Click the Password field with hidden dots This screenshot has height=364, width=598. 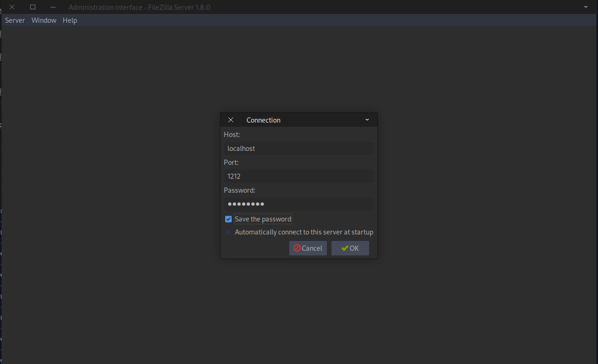299,203
